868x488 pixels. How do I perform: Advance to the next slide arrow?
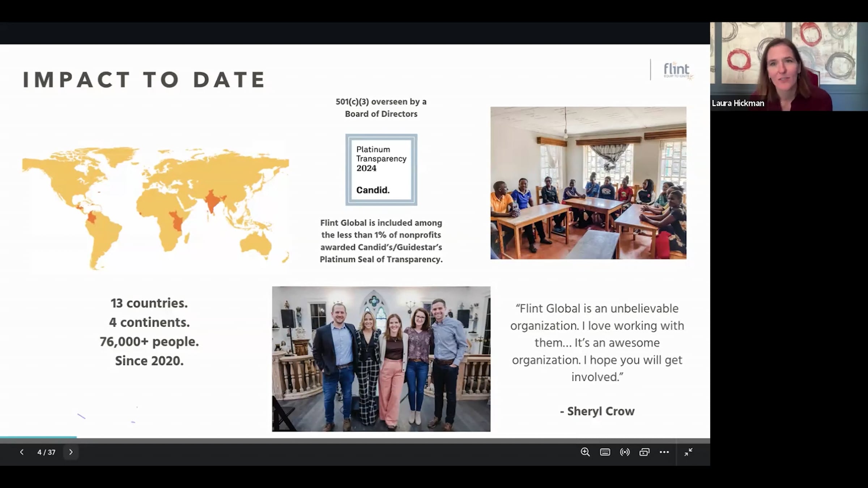71,452
